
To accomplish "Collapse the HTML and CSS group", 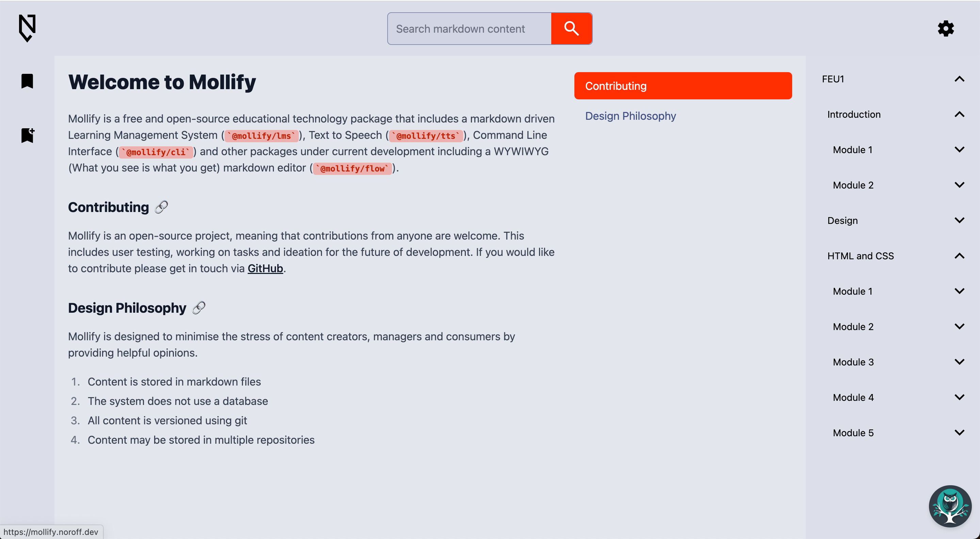I will pyautogui.click(x=959, y=256).
